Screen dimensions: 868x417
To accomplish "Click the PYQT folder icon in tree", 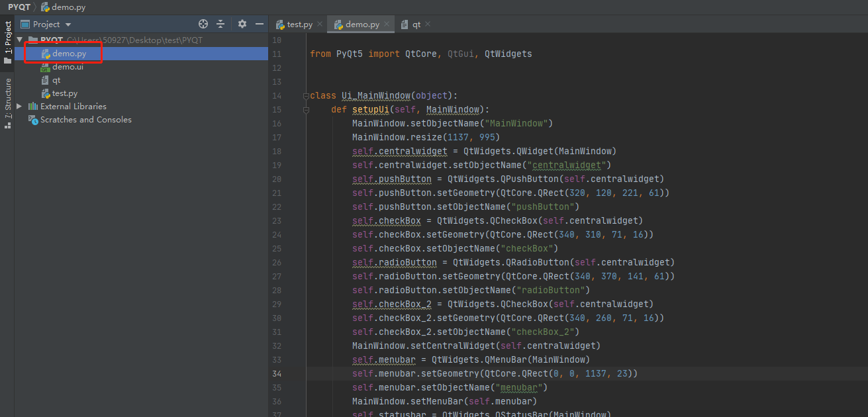I will click(33, 40).
